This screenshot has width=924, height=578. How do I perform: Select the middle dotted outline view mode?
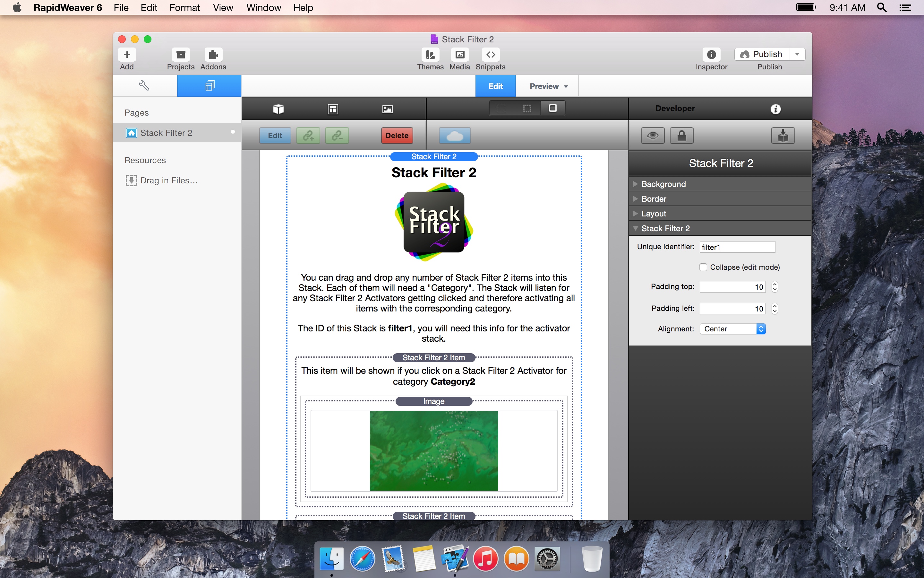[527, 109]
